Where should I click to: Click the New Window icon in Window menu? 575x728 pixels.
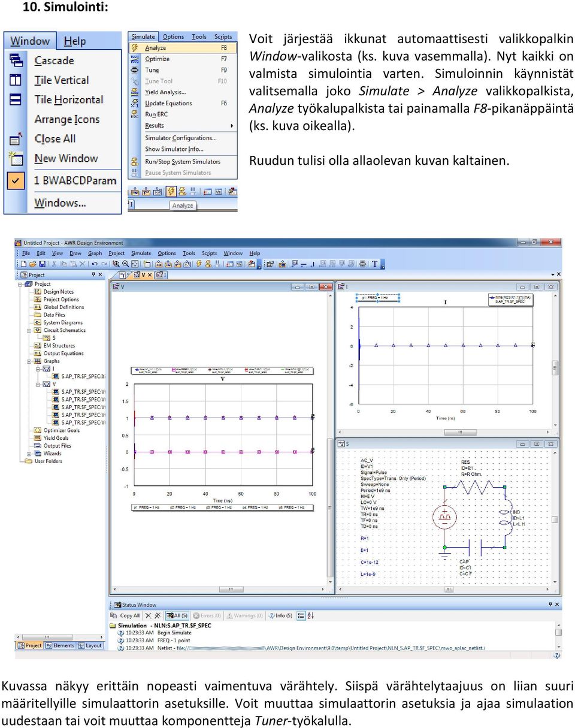pos(16,159)
